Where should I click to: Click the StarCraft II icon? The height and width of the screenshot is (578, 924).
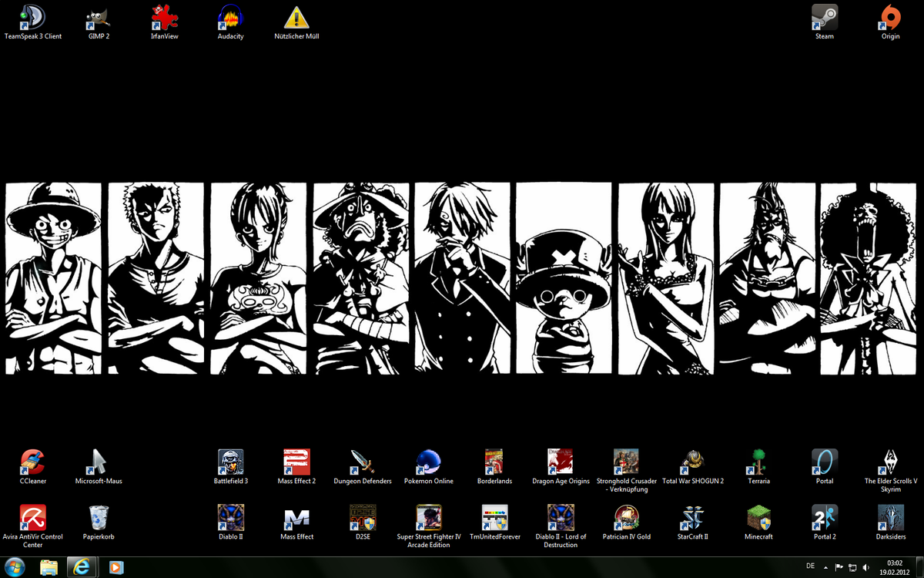tap(693, 523)
